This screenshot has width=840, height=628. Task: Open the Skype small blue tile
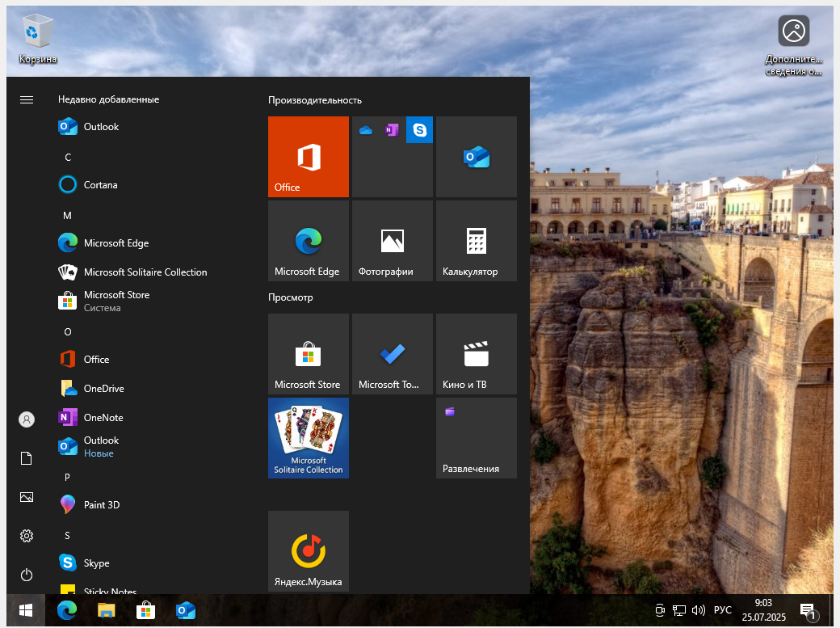point(419,130)
